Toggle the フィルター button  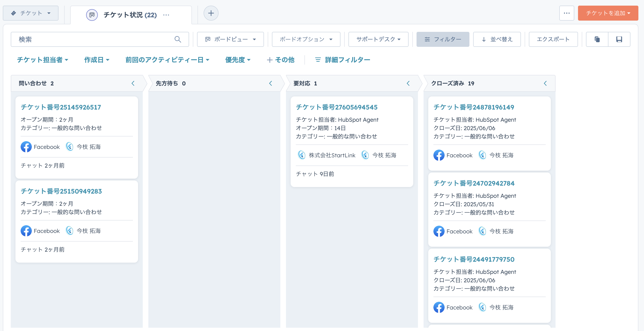[443, 39]
